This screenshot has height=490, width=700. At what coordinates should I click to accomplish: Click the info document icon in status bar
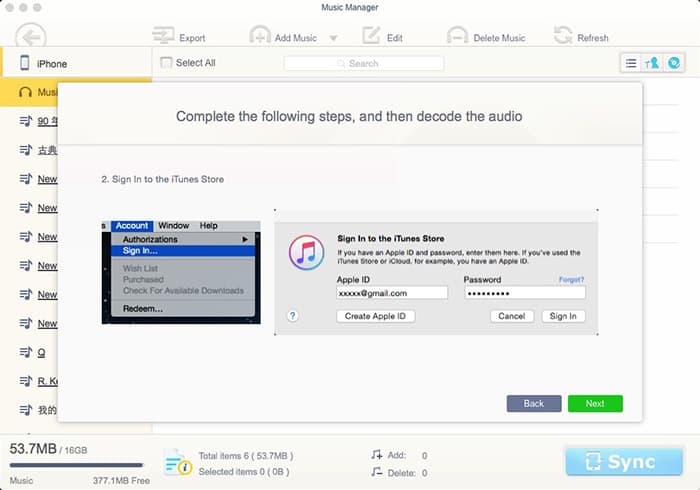coord(177,462)
